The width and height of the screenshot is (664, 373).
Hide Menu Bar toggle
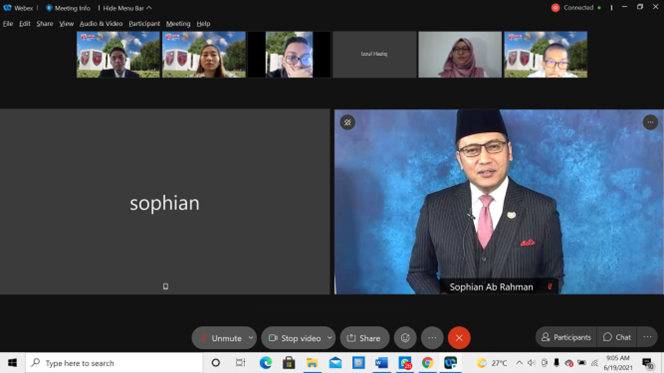point(127,8)
